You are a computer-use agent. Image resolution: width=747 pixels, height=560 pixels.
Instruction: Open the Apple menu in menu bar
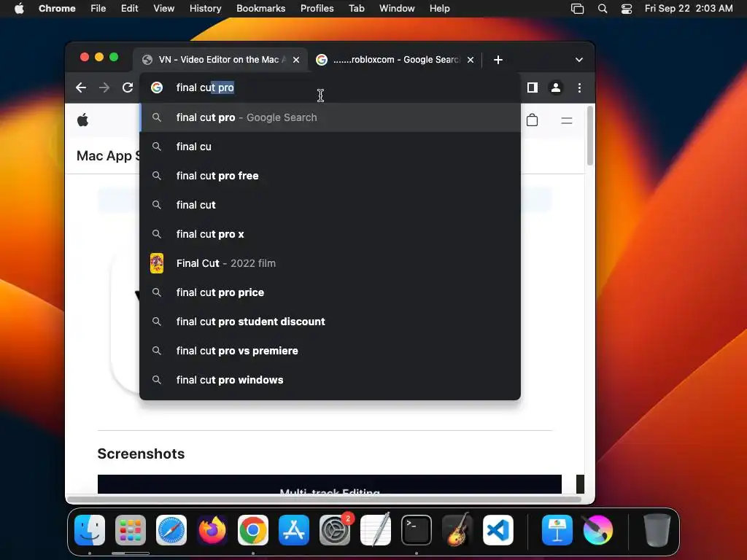click(19, 8)
